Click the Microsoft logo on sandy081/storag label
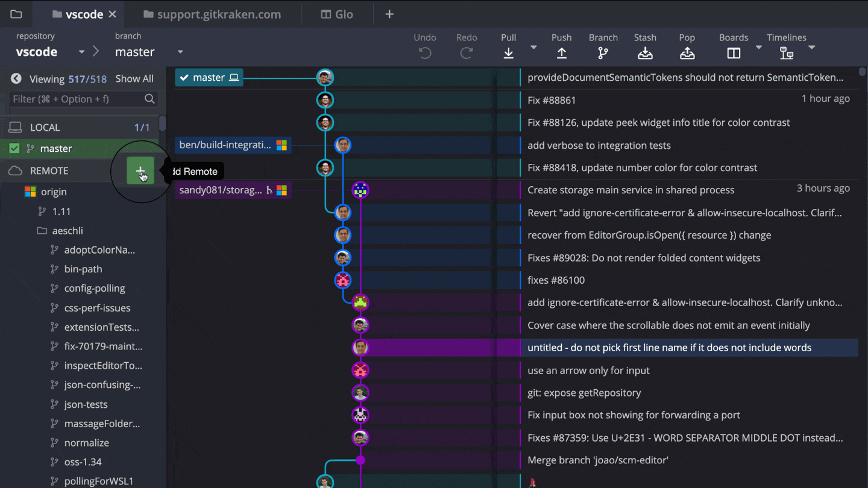Screen dimensions: 868x488 pyautogui.click(x=281, y=190)
